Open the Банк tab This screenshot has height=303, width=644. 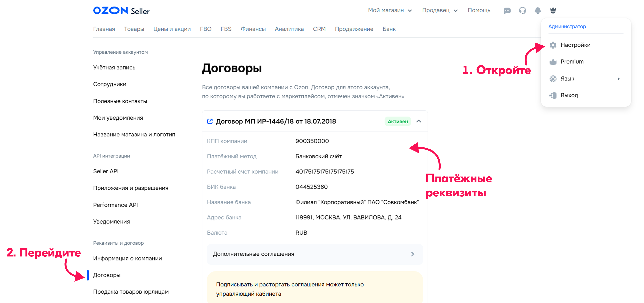tap(389, 29)
